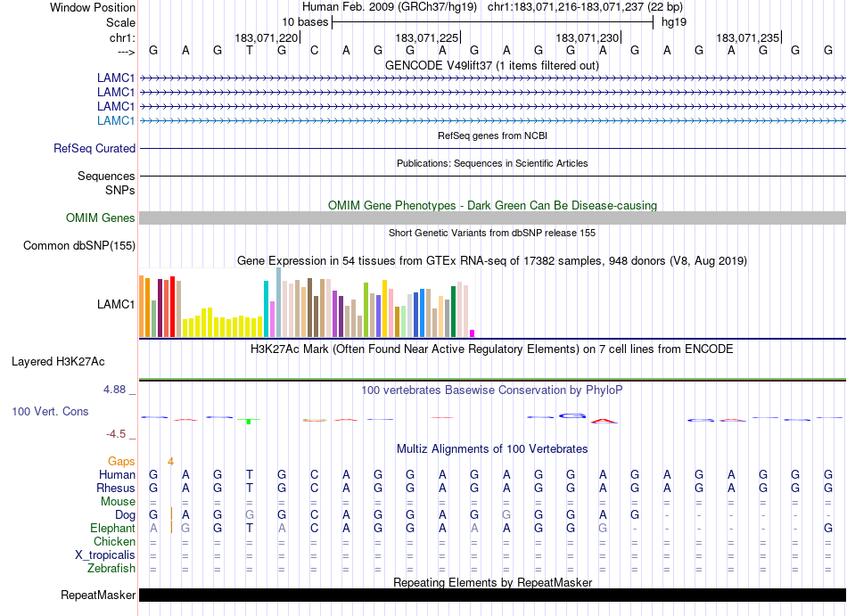Click the 100 Vert. Cons track label

[x=50, y=412]
